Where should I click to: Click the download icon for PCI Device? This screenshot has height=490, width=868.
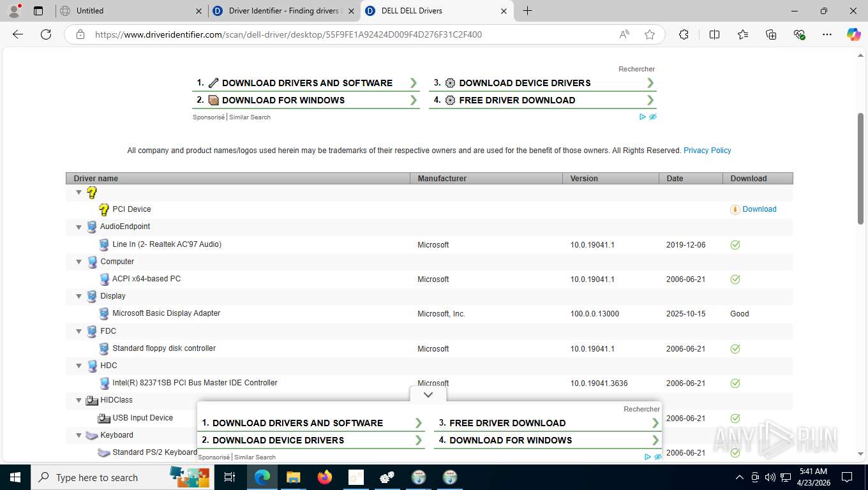pos(735,209)
